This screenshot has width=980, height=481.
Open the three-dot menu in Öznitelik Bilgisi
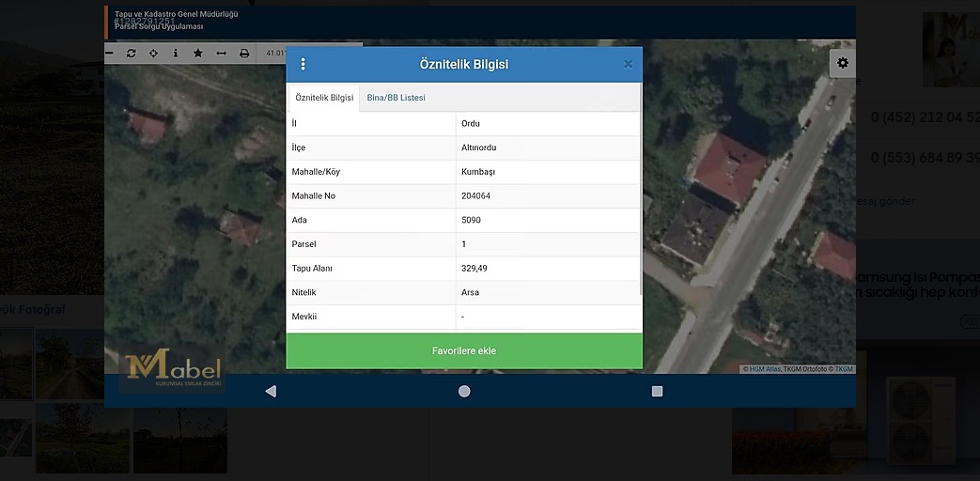click(303, 65)
